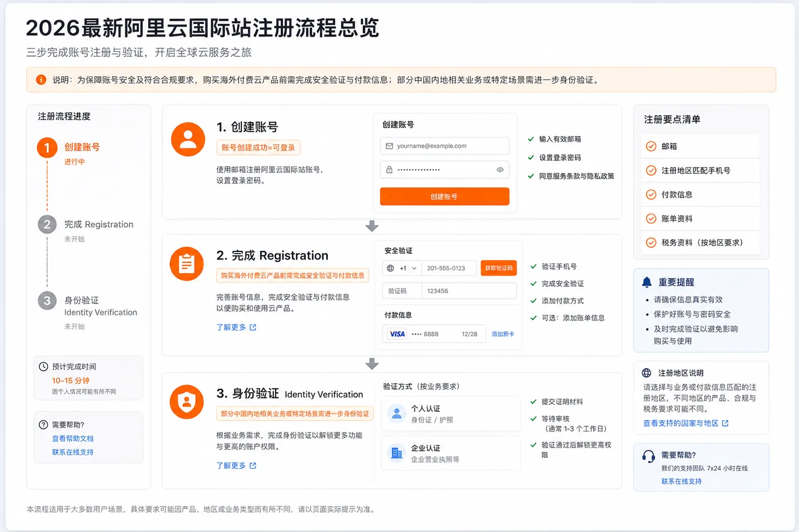Image resolution: width=799 pixels, height=532 pixels.
Task: Click the check circle beside 税务资料（按地区要求）
Action: coord(651,242)
